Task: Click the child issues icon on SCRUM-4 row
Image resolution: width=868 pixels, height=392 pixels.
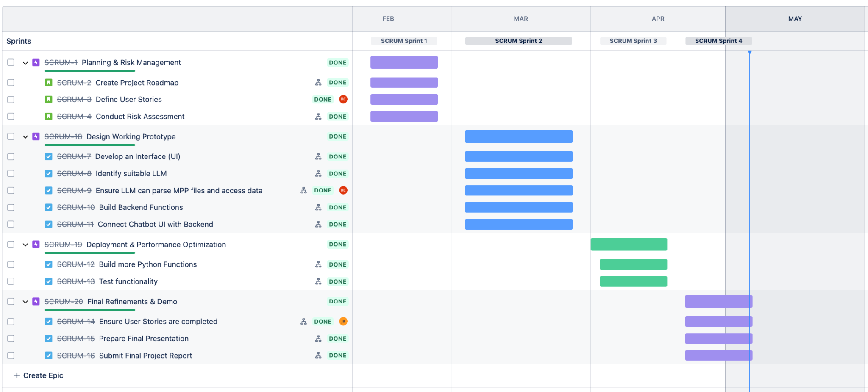Action: (x=318, y=117)
